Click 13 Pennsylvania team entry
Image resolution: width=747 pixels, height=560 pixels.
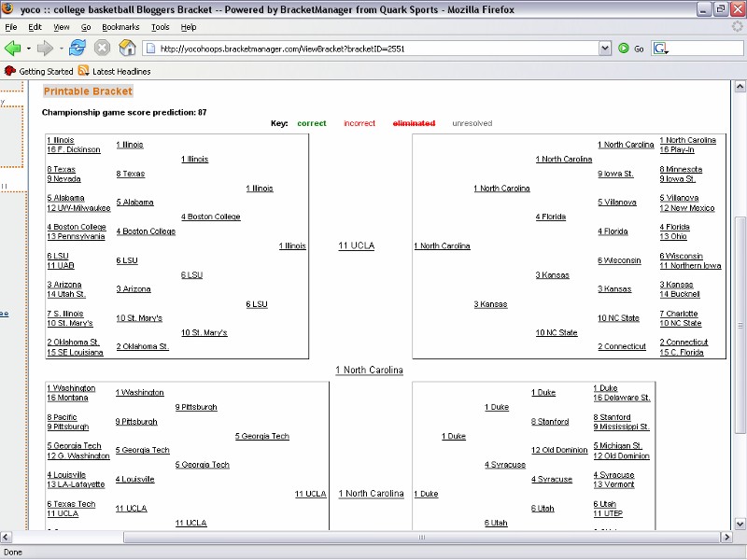tap(76, 236)
